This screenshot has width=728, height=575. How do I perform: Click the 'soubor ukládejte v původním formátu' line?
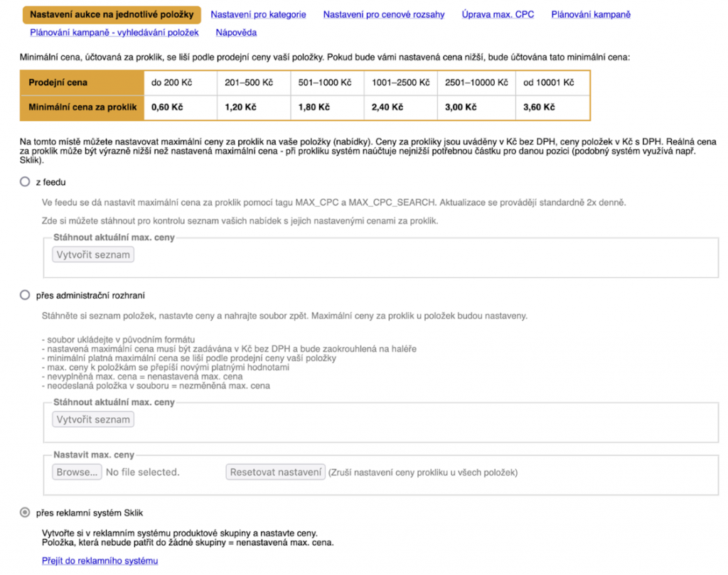[119, 339]
